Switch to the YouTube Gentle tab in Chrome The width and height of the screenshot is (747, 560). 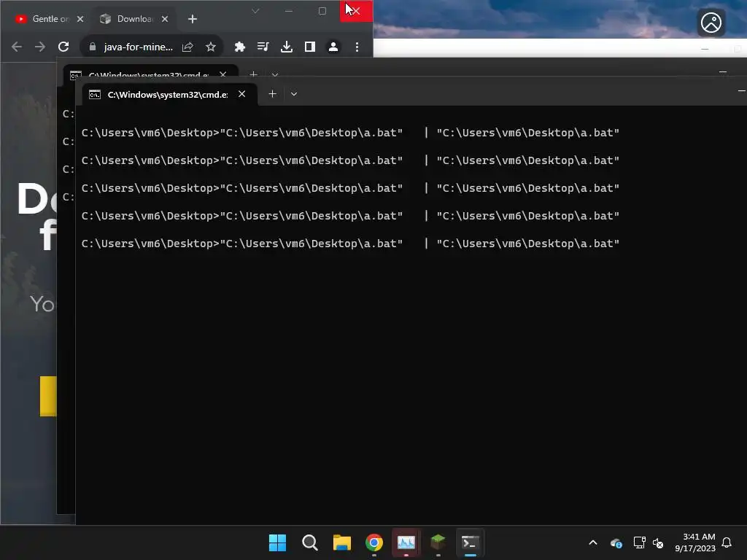click(45, 19)
